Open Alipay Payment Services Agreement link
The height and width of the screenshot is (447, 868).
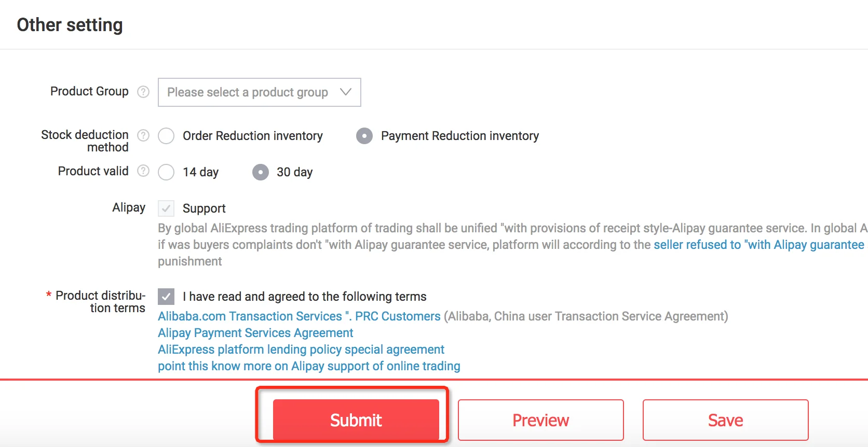[255, 333]
